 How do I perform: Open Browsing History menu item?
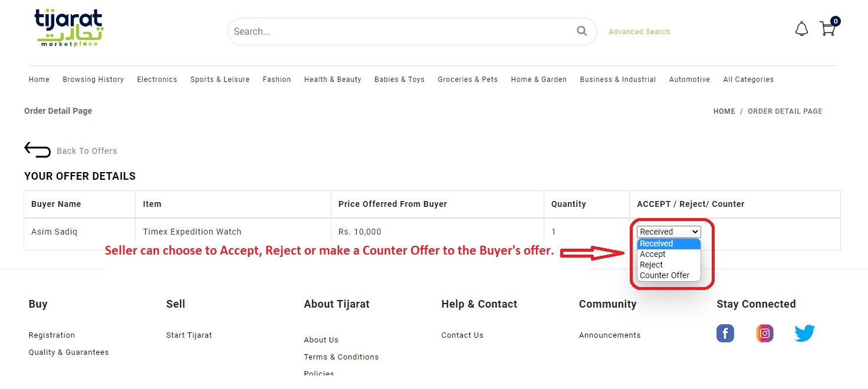point(93,80)
